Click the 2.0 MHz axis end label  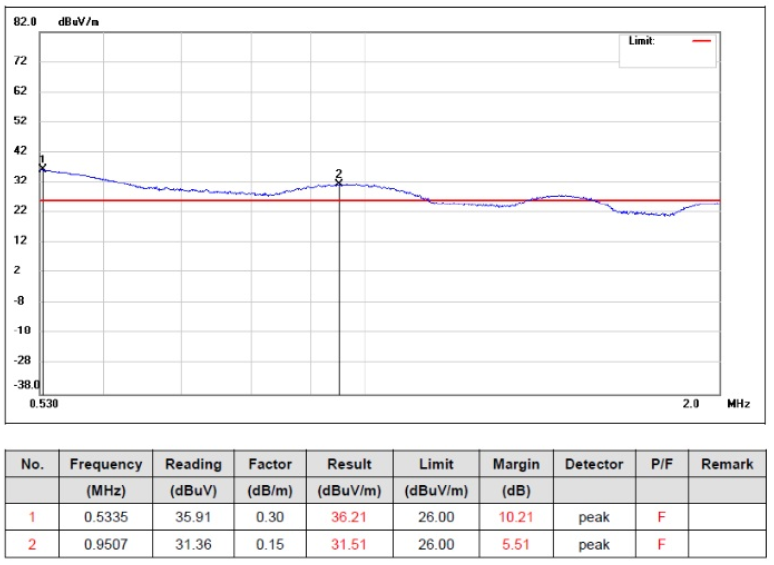pyautogui.click(x=690, y=404)
